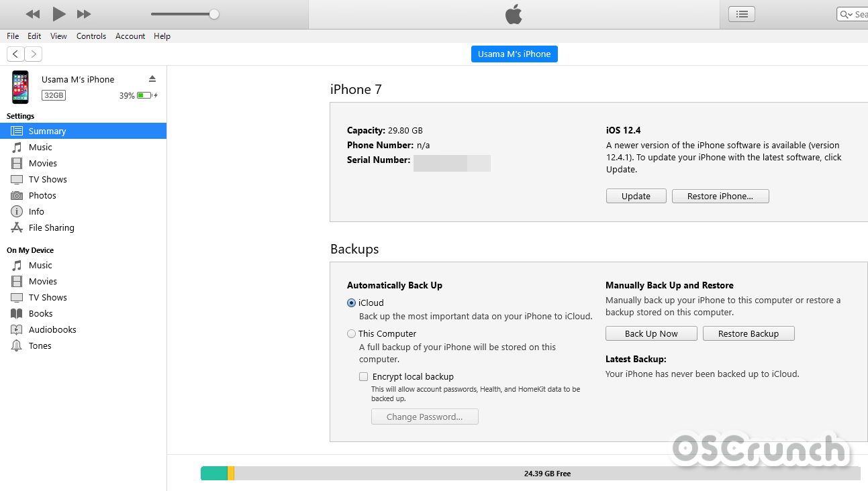Click the yellow storage bar segment
The height and width of the screenshot is (491, 868).
(x=231, y=474)
